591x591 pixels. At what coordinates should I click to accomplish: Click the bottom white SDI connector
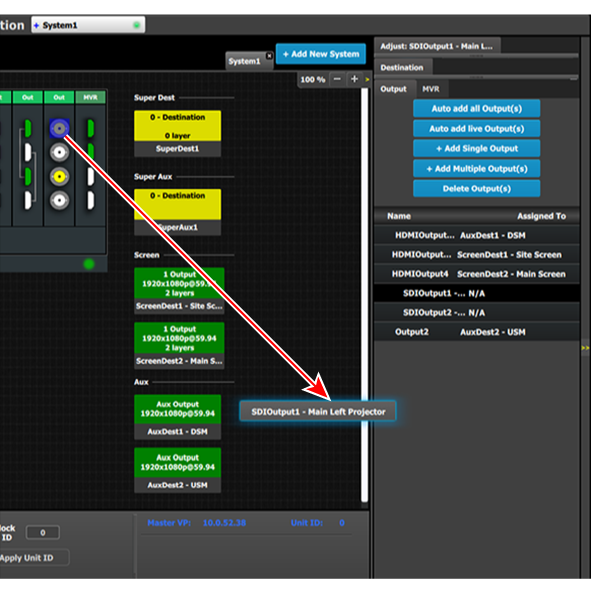point(59,200)
